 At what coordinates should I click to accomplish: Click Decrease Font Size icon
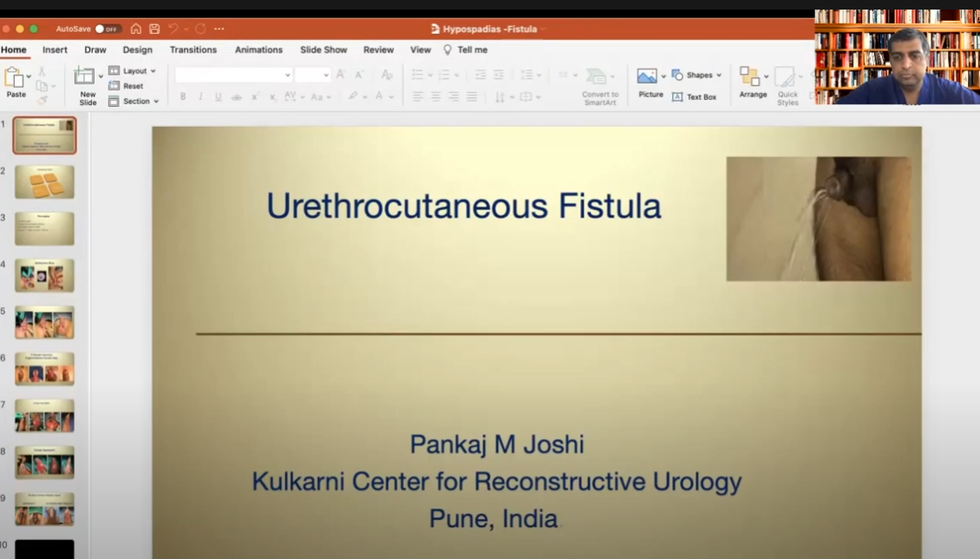click(359, 75)
